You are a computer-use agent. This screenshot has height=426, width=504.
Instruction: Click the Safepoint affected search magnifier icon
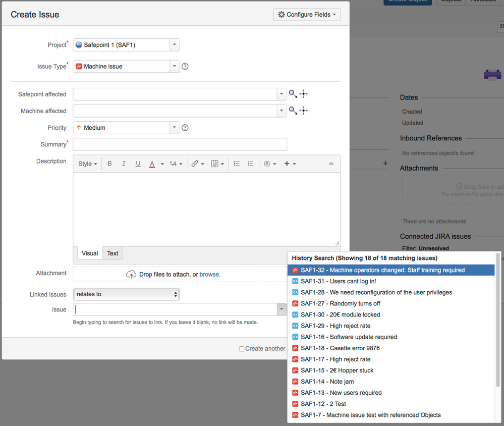[x=293, y=94]
